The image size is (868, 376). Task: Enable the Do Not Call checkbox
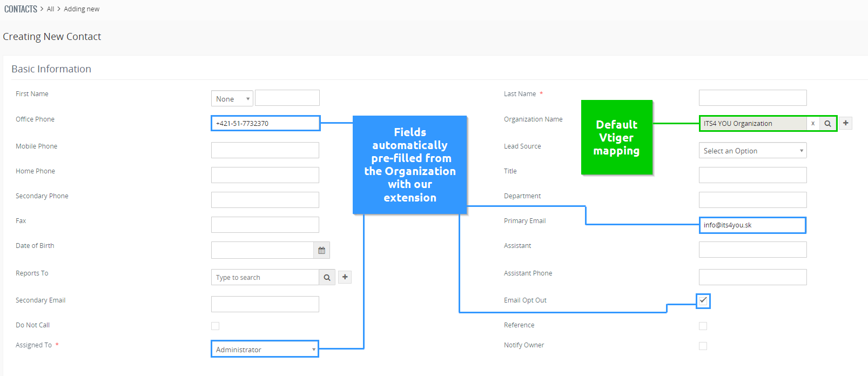click(216, 326)
